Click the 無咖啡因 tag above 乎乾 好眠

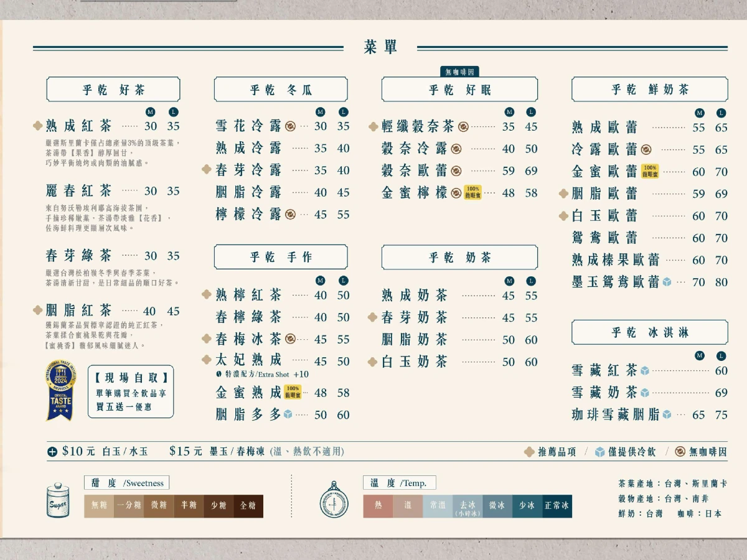click(x=459, y=72)
